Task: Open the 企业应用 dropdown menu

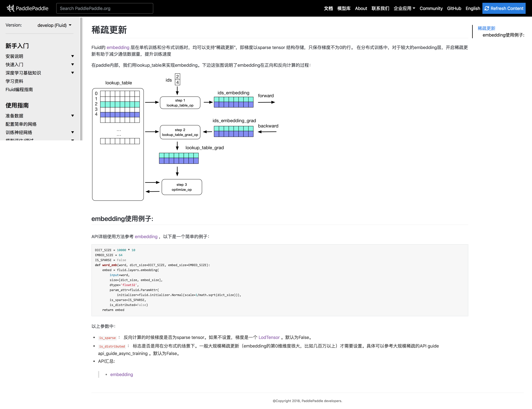Action: 404,8
